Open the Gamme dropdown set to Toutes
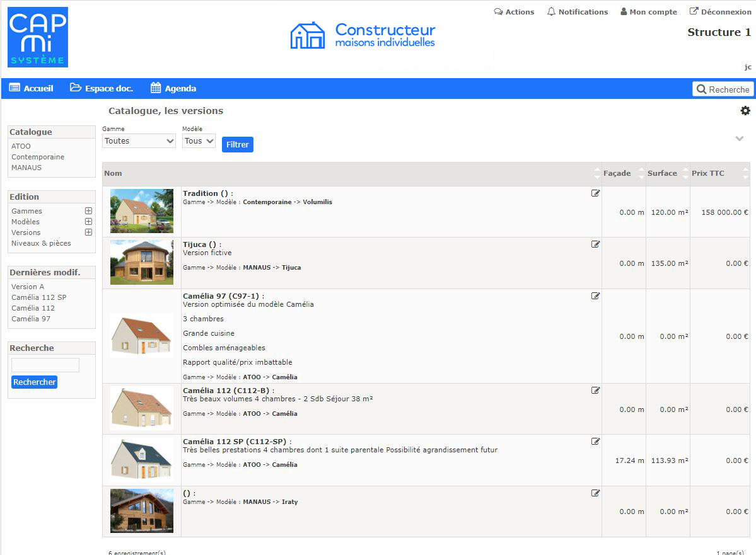Image resolution: width=756 pixels, height=555 pixels. (139, 141)
